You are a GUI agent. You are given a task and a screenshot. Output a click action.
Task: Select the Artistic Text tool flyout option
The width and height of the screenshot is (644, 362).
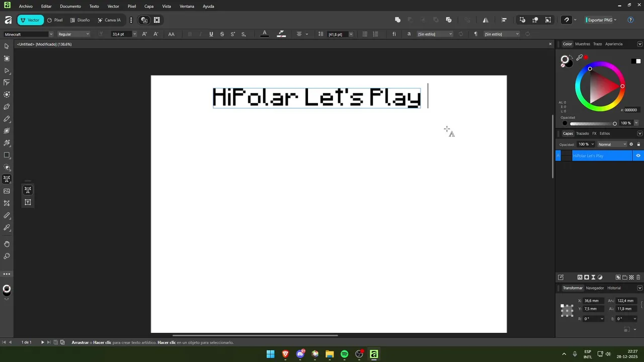(x=28, y=190)
